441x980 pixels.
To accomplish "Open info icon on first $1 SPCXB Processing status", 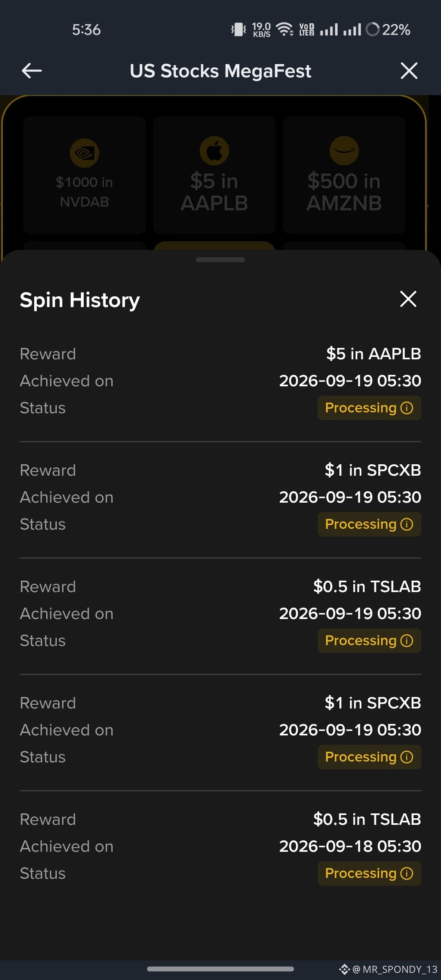I will click(407, 524).
